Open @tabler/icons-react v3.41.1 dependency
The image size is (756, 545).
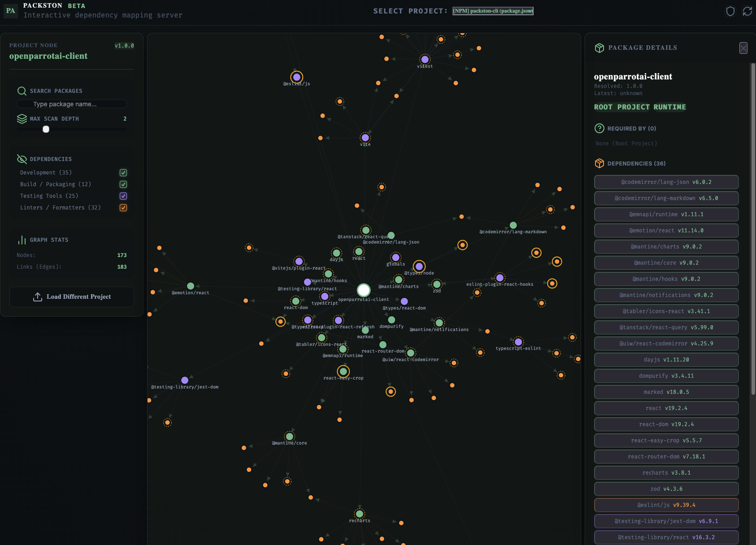tap(666, 311)
